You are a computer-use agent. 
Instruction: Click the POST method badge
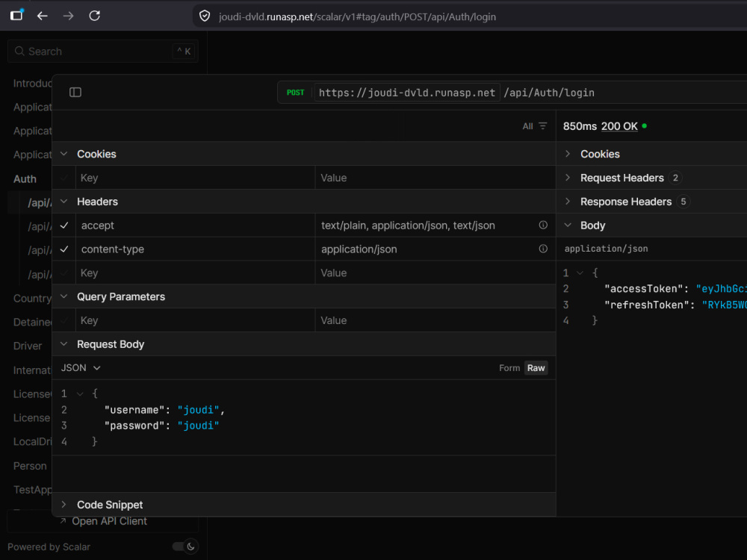(295, 93)
